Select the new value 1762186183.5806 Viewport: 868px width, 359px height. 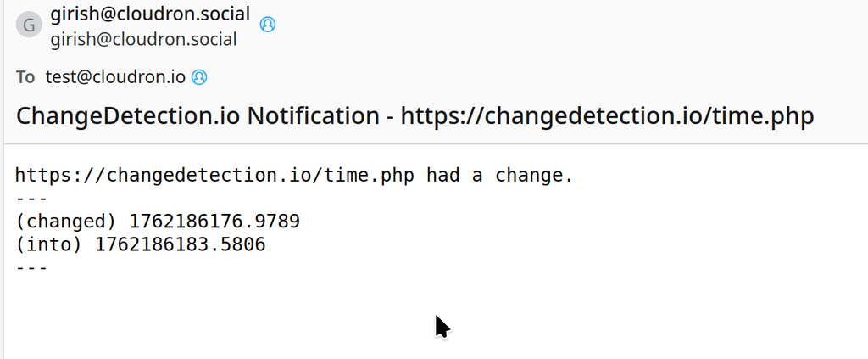(x=181, y=244)
